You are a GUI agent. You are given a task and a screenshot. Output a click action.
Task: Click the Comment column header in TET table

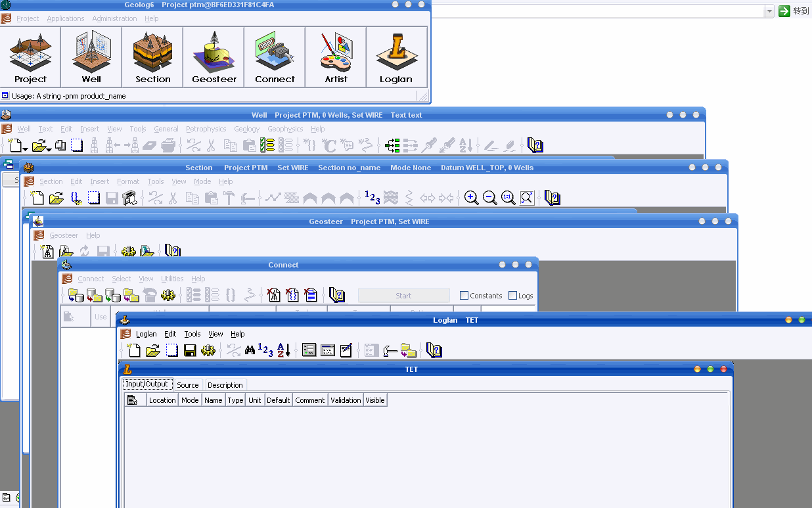coord(310,400)
